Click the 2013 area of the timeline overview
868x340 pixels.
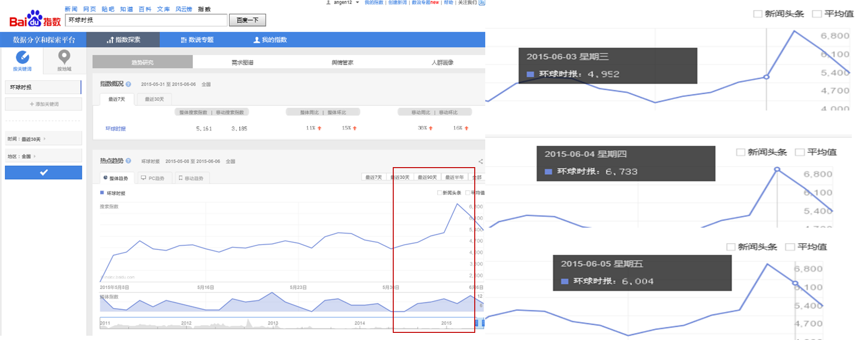click(273, 323)
